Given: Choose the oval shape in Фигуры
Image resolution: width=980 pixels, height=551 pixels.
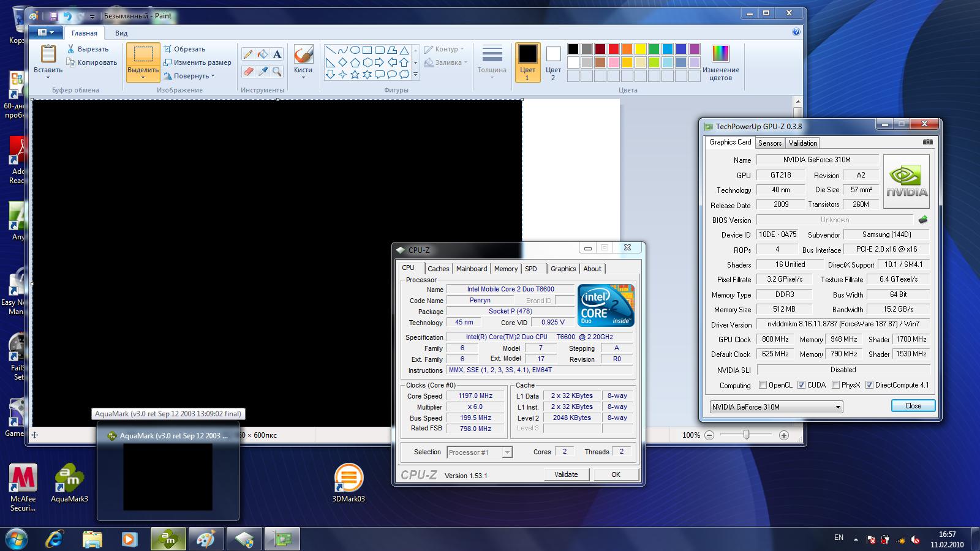Looking at the screenshot, I should coord(355,50).
